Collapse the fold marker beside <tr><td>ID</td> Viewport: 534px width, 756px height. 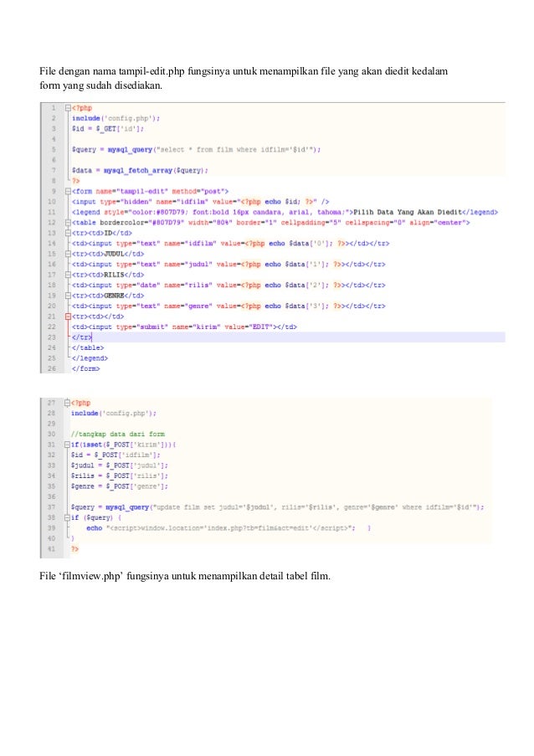click(x=68, y=233)
